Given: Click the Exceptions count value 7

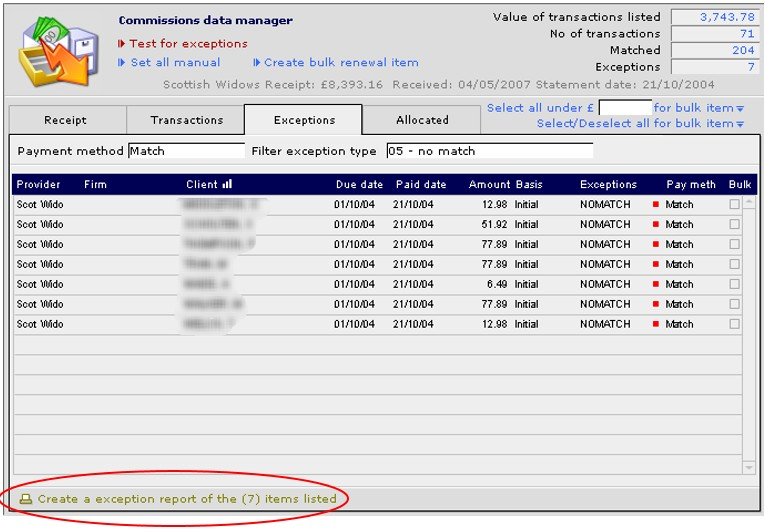Looking at the screenshot, I should point(715,67).
